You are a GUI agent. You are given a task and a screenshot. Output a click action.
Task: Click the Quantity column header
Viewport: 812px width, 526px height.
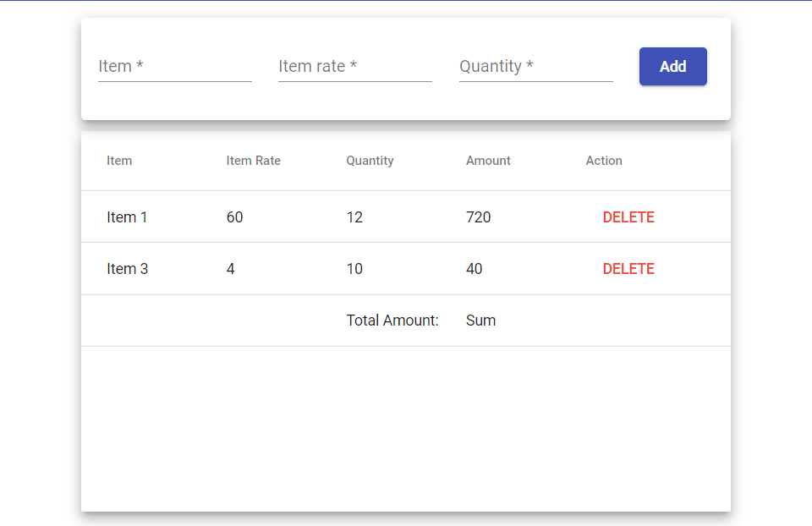point(370,161)
